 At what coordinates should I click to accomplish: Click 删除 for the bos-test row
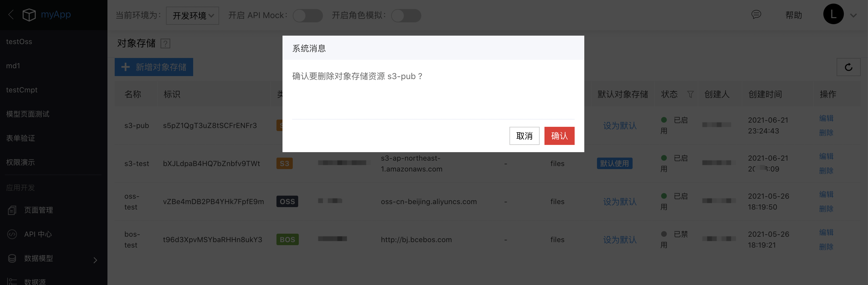click(826, 247)
